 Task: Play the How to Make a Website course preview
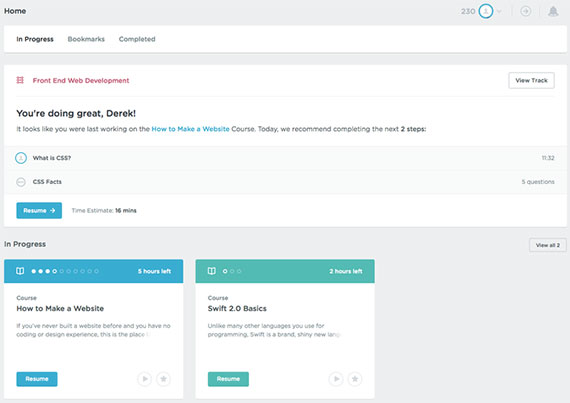point(145,379)
